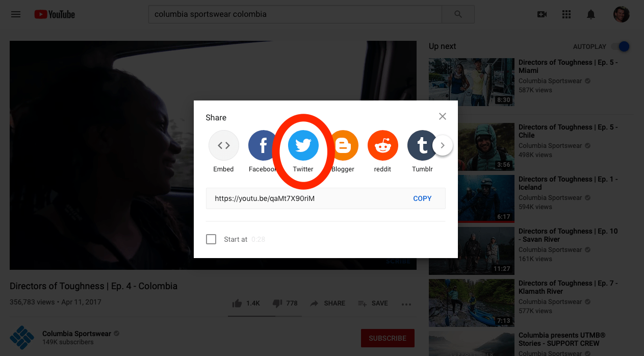Close the Share dialog
Viewport: 644px width, 356px height.
coord(443,116)
